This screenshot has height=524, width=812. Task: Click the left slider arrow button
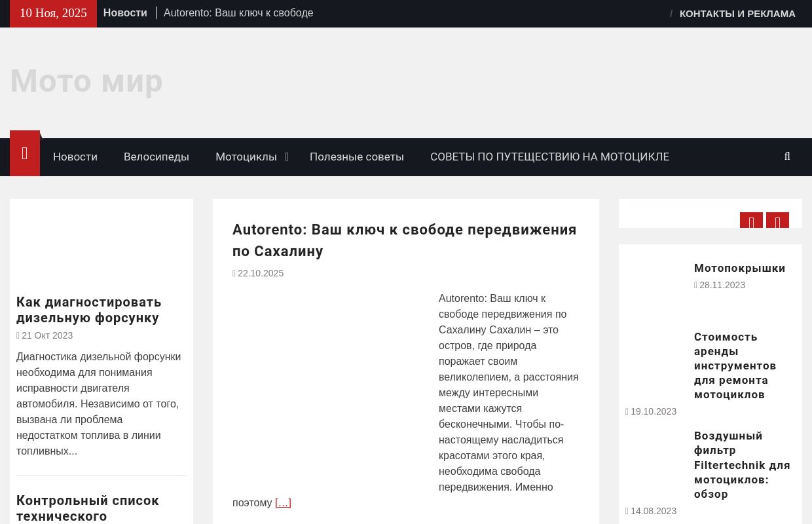(x=751, y=221)
